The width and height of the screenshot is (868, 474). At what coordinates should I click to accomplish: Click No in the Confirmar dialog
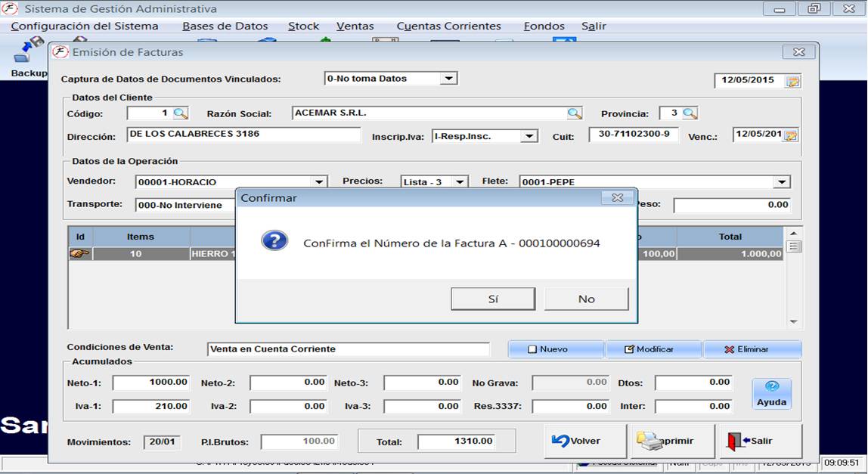point(587,299)
